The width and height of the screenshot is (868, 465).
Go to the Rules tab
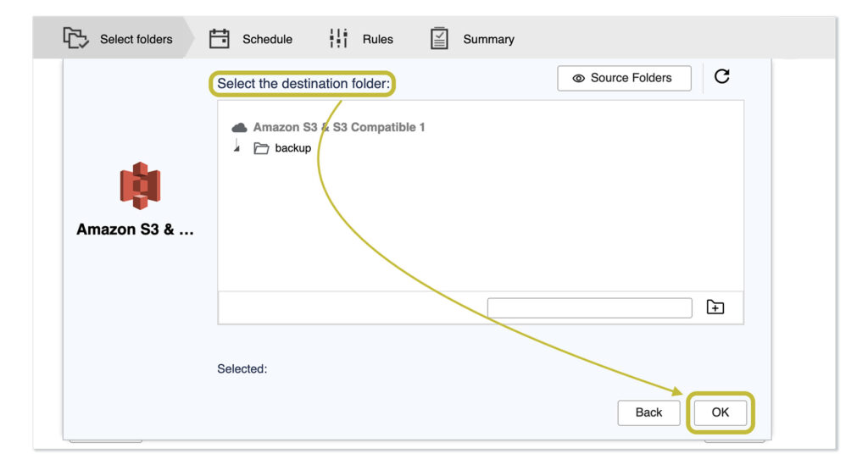[377, 39]
